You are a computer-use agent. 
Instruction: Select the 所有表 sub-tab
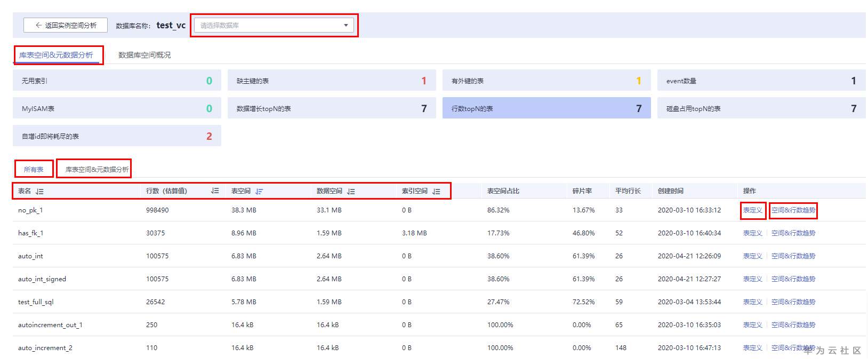point(34,169)
